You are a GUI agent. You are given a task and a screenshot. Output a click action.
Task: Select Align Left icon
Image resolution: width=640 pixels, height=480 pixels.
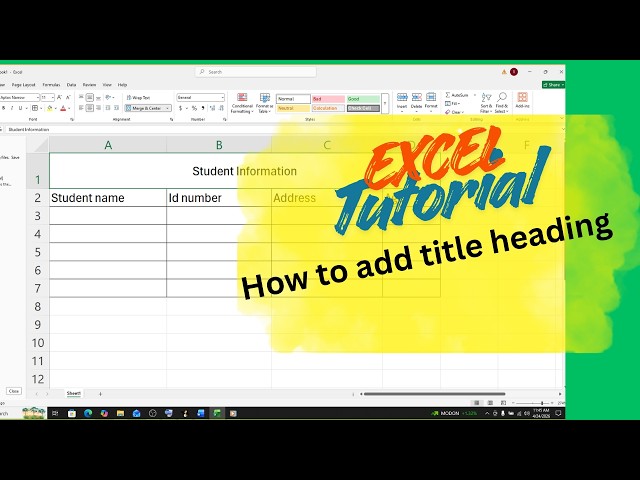(x=81, y=108)
